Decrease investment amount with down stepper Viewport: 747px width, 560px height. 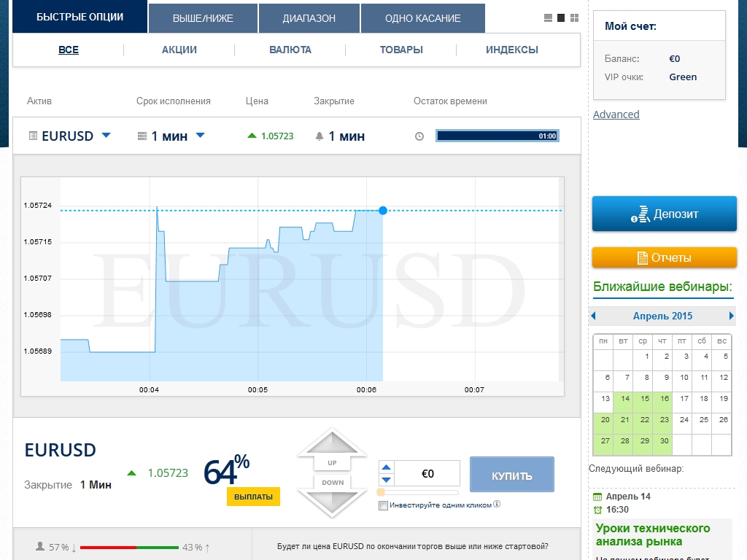(387, 479)
